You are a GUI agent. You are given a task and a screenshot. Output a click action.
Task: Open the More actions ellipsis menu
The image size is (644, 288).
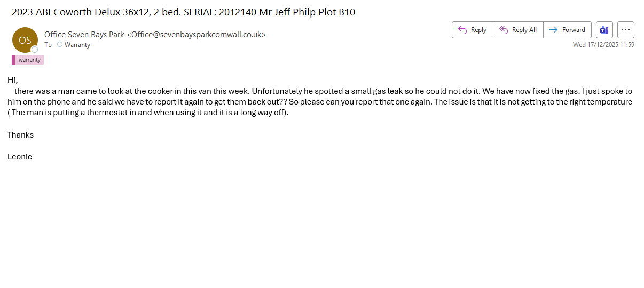click(x=626, y=30)
